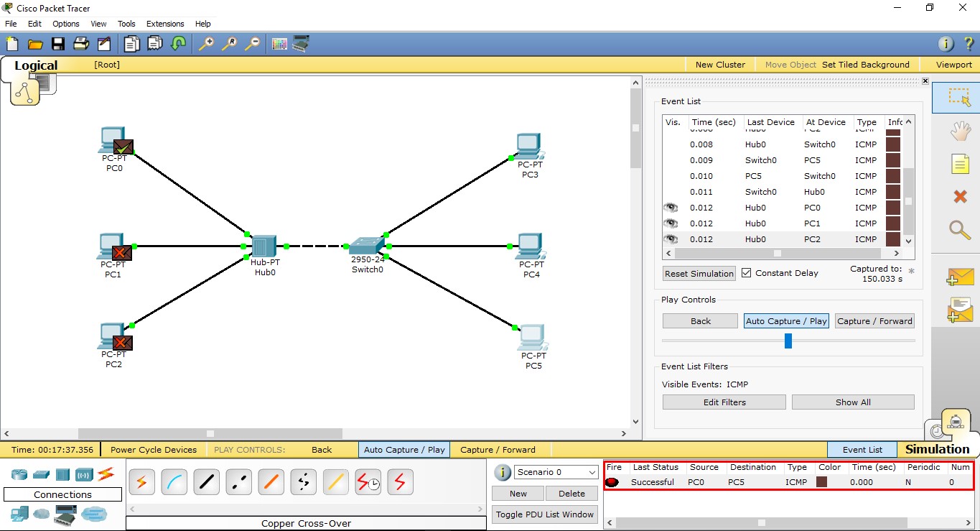
Task: Save the project with the floppy icon
Action: coord(58,44)
